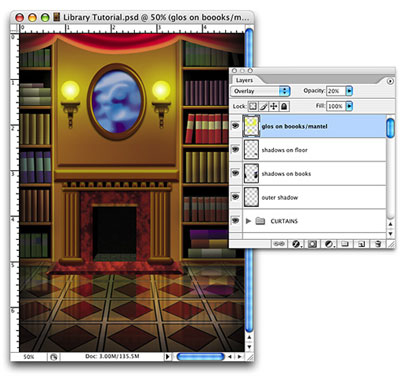Add a layer mask
This screenshot has height=388, width=400.
coord(312,244)
